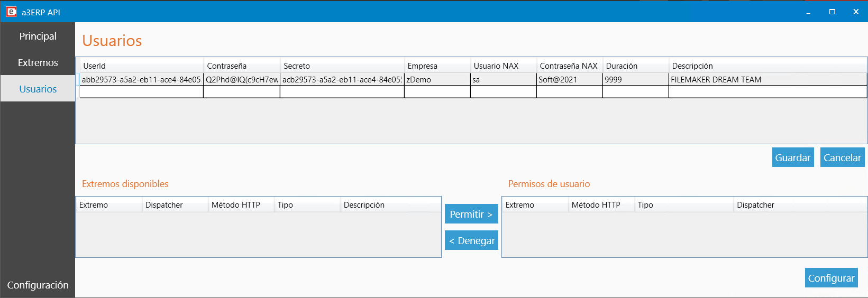Click the Usuario NAX column header
868x298 pixels.
[504, 66]
